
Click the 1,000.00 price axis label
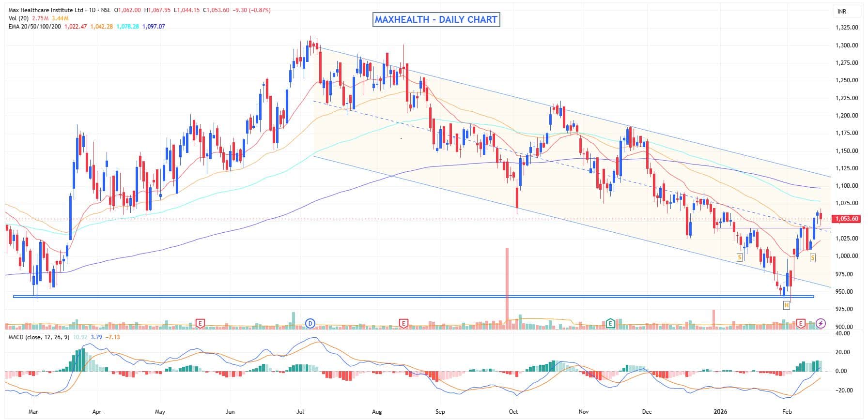point(847,256)
